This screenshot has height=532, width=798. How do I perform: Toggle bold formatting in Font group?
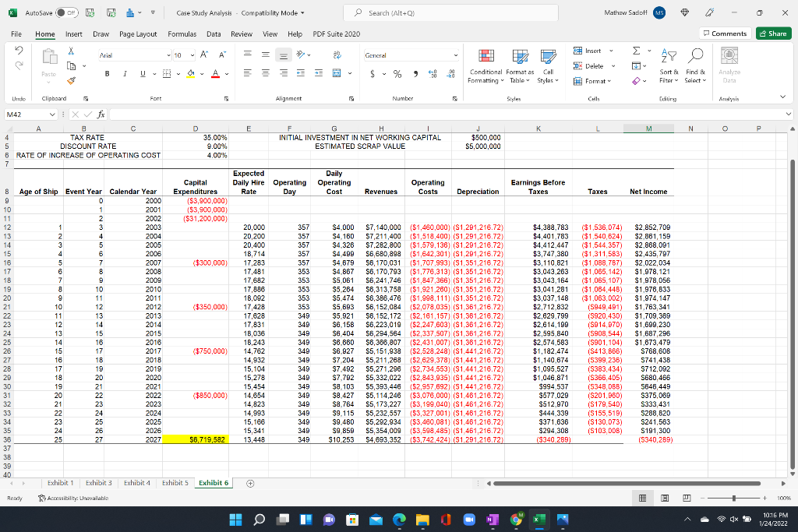click(106, 74)
